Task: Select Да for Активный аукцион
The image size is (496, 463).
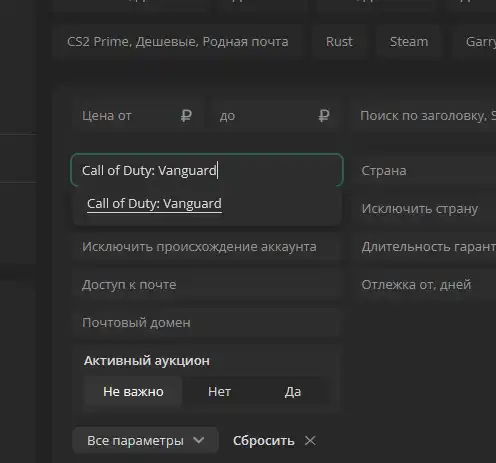Action: coord(293,391)
